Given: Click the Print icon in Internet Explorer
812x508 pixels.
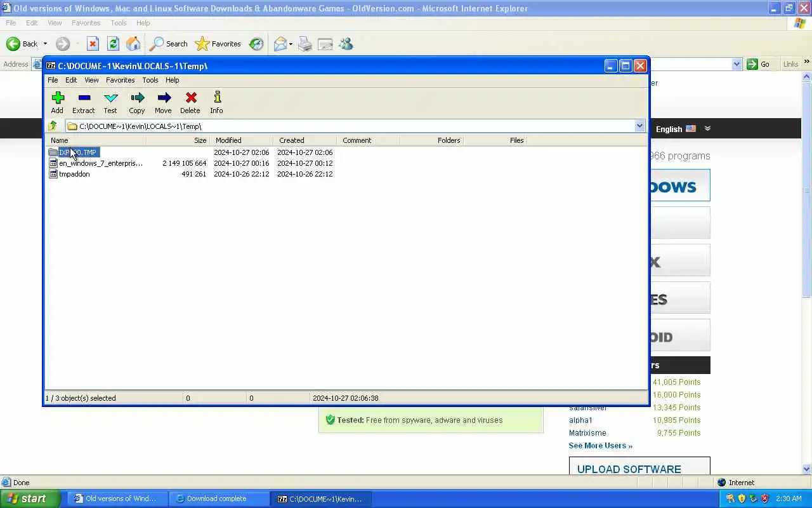Looking at the screenshot, I should coord(305,44).
